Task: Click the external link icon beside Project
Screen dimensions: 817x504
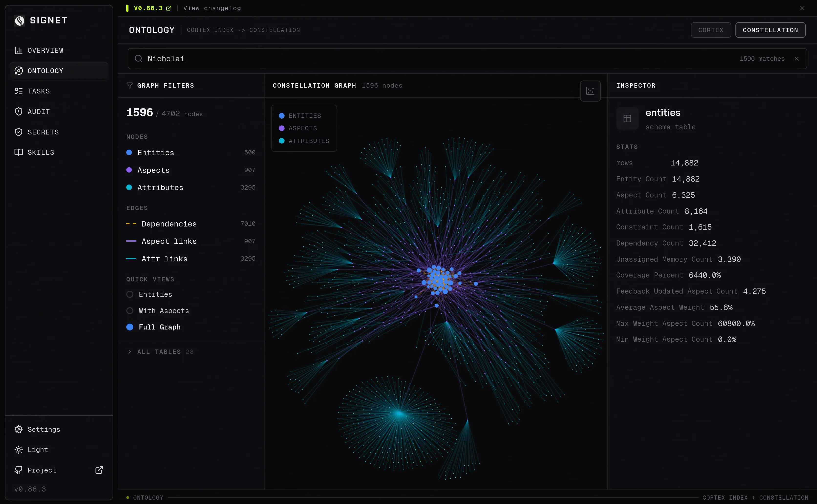Action: (x=99, y=470)
